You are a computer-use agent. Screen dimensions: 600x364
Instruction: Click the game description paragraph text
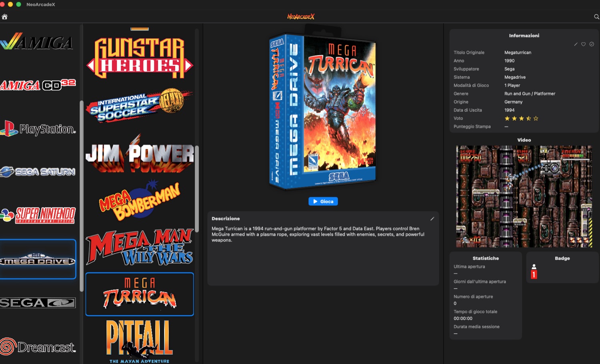318,234
